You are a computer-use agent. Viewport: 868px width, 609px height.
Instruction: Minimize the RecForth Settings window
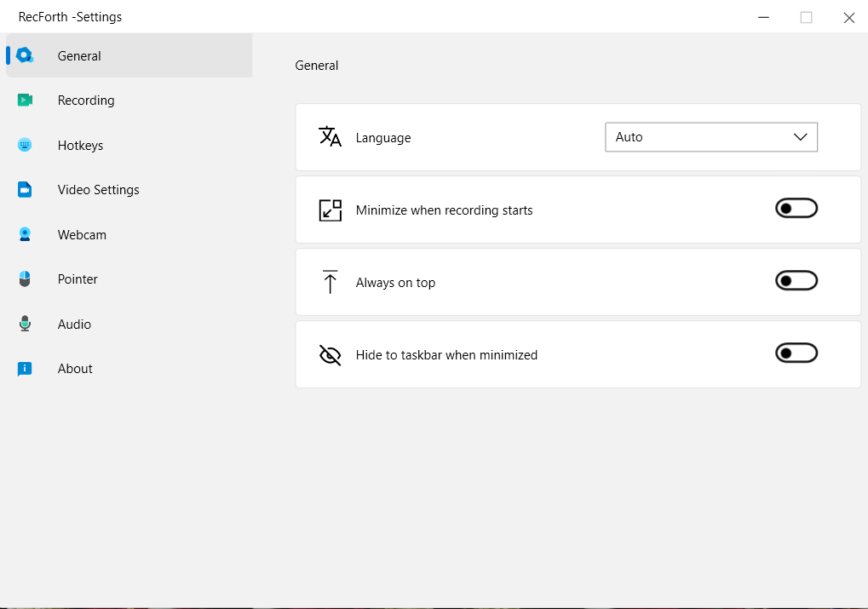click(x=763, y=17)
